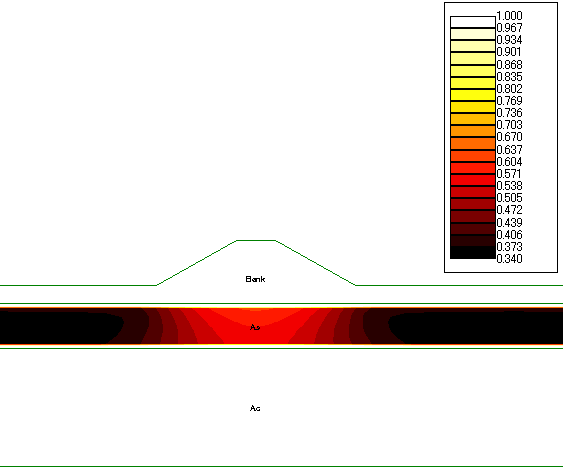Screen dimensions: 563x471
Task: Click the 0.538 legend value label
Action: click(509, 186)
